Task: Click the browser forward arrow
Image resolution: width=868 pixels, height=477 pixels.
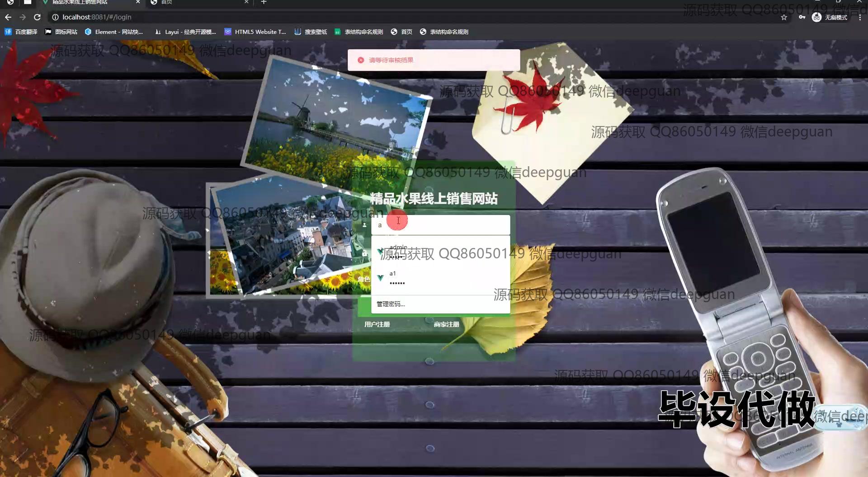Action: point(23,17)
